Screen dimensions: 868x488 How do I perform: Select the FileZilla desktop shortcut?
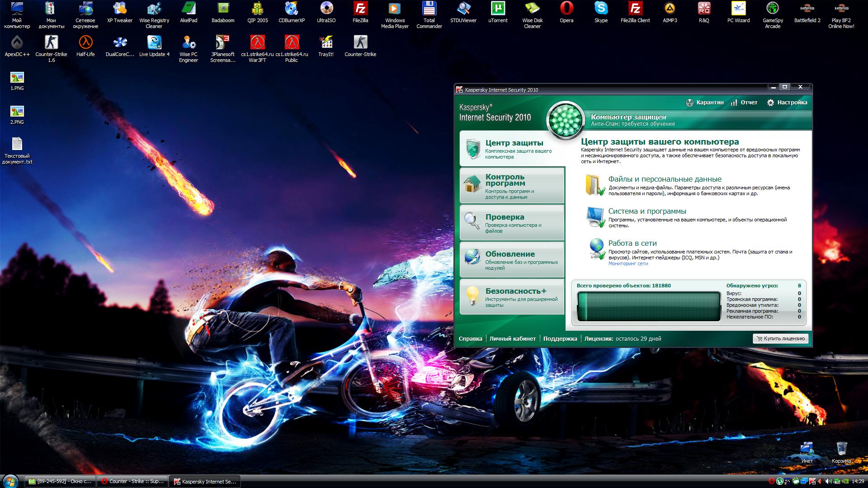pos(360,13)
